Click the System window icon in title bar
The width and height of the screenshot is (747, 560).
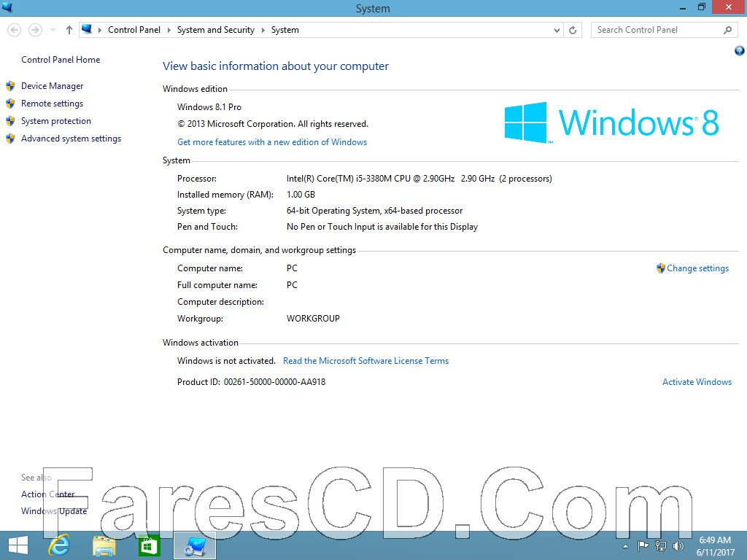click(7, 7)
